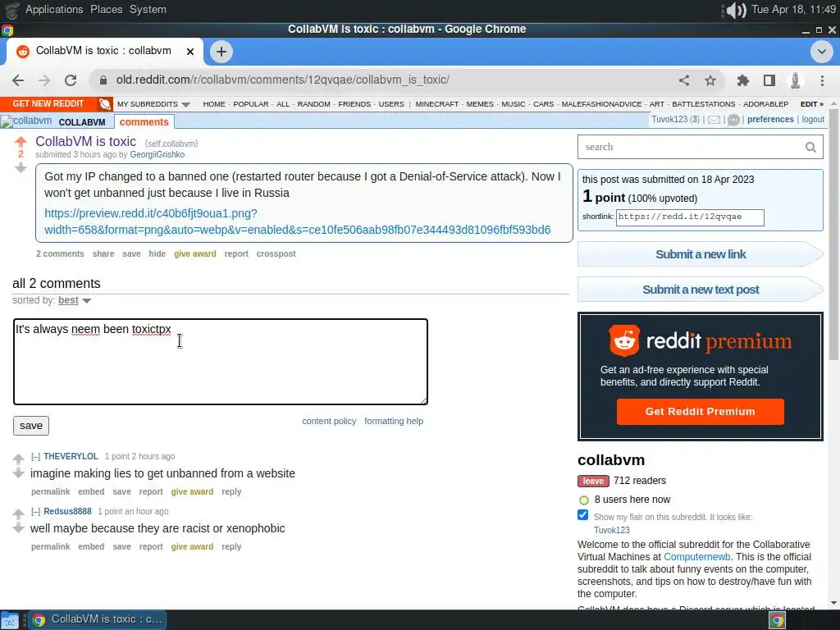Click permalink under Redsus8888's comment
This screenshot has width=840, height=630.
pos(50,547)
